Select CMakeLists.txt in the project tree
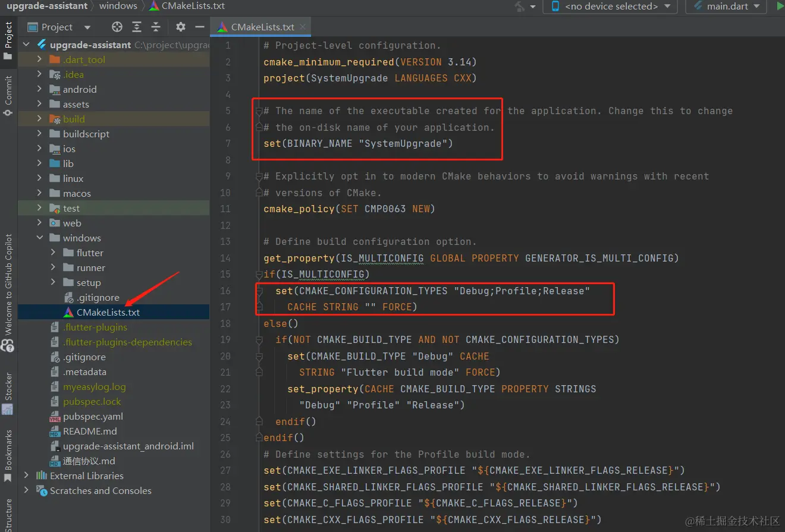This screenshot has width=785, height=532. (x=108, y=312)
